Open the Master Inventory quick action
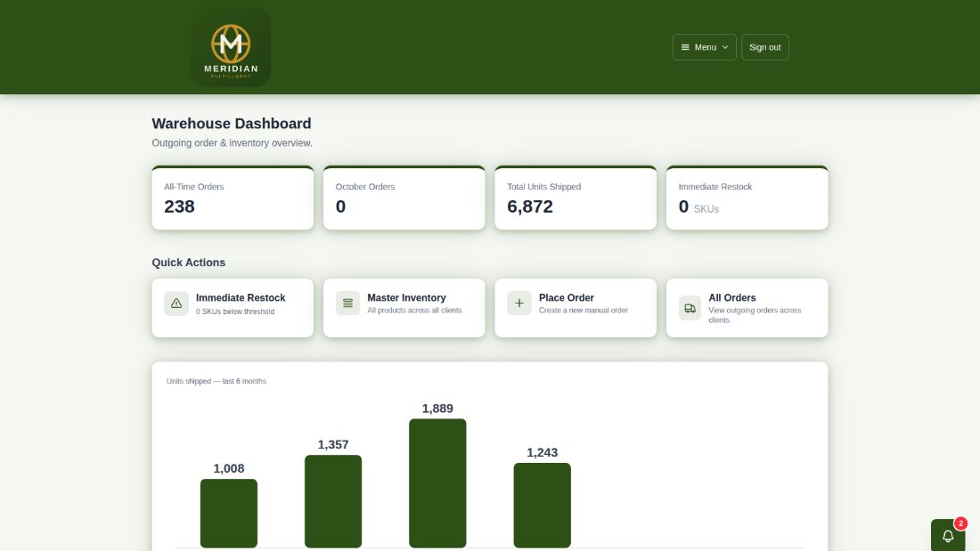Image resolution: width=980 pixels, height=551 pixels. 404,308
